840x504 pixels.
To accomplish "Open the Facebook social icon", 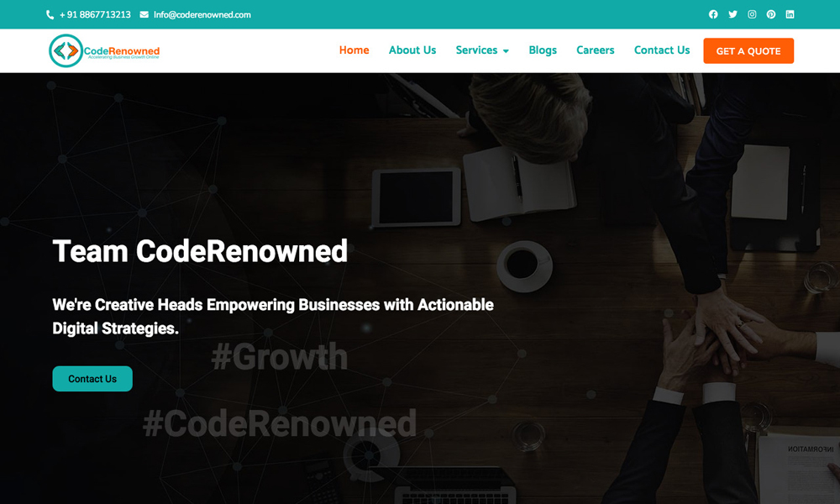I will point(713,14).
